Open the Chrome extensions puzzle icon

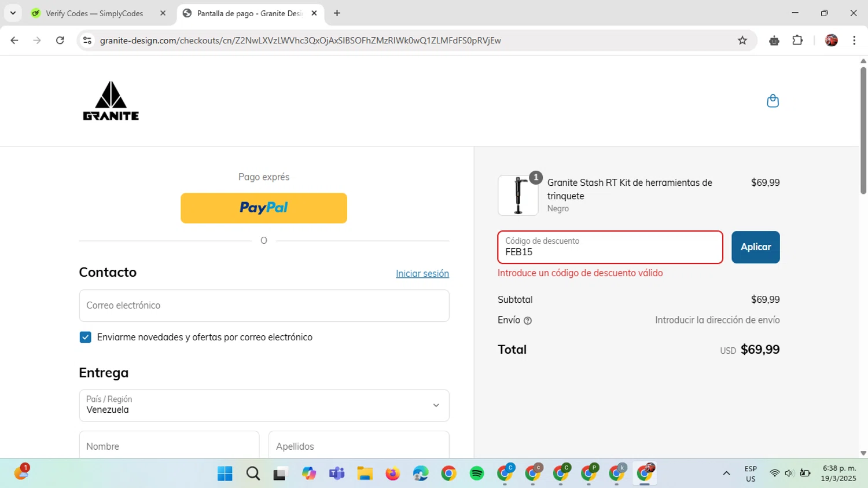pyautogui.click(x=797, y=41)
